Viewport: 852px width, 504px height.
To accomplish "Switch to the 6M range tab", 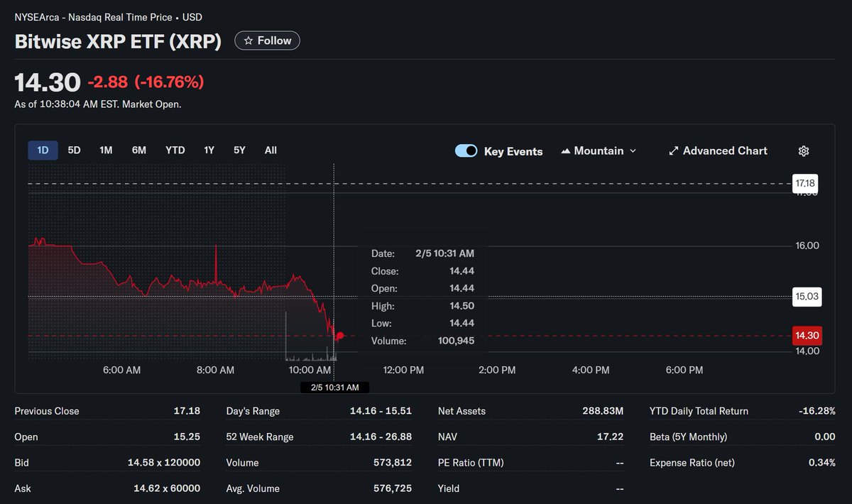I will [139, 150].
